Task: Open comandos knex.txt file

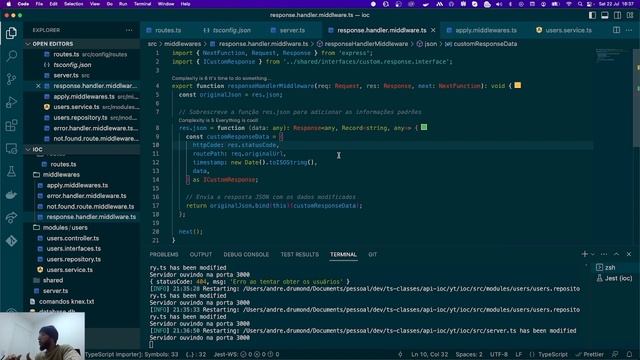Action: click(x=67, y=302)
